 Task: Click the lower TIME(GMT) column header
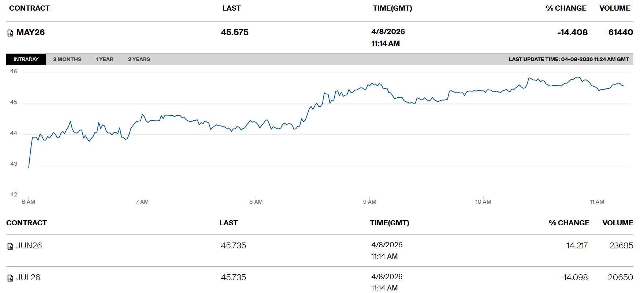coord(389,223)
